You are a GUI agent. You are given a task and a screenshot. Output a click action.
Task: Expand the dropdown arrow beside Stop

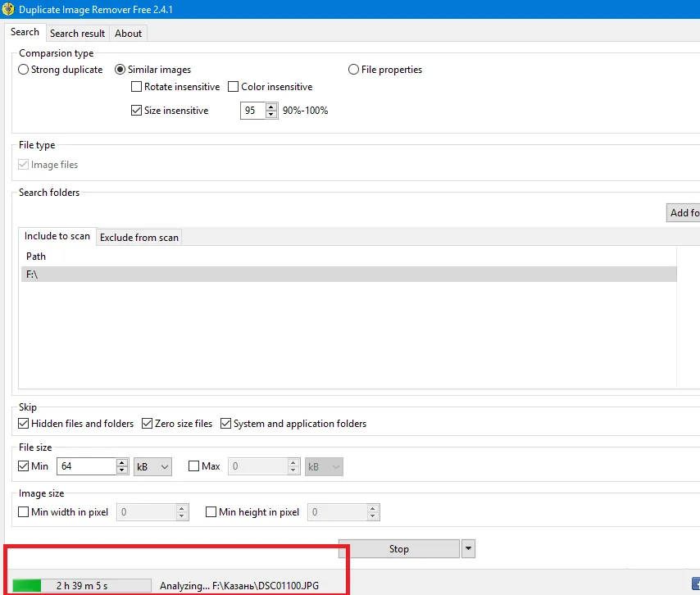(469, 549)
